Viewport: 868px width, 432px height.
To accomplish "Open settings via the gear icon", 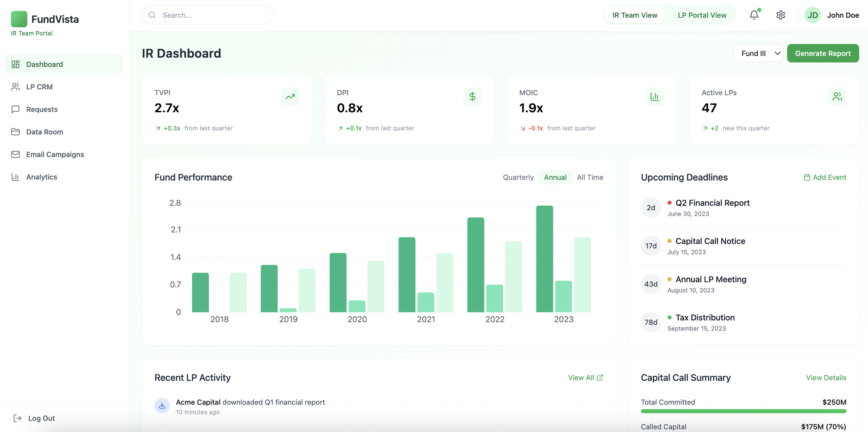I will pyautogui.click(x=780, y=15).
